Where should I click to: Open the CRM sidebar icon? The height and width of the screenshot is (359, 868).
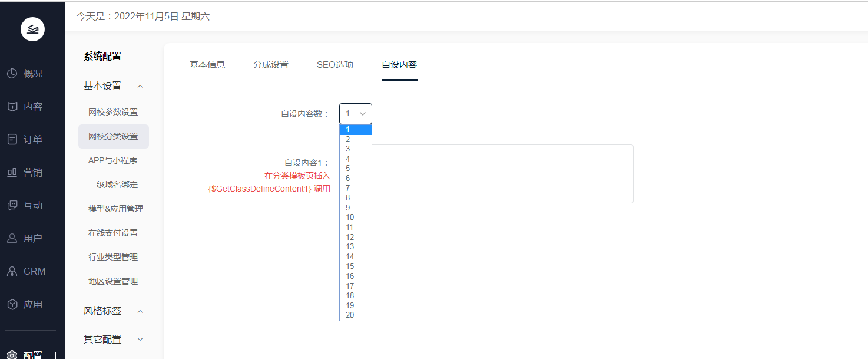pos(12,272)
